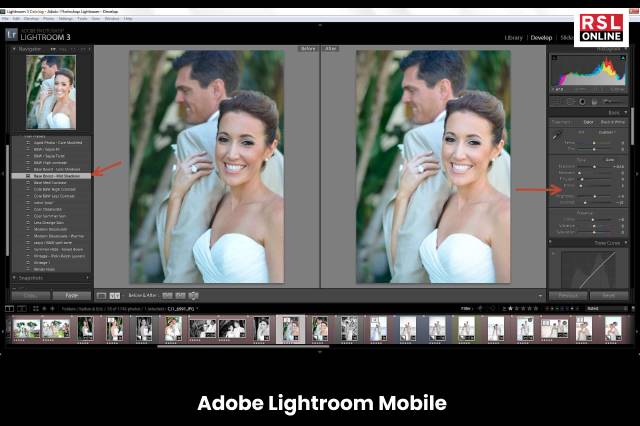Filter by first star rating
Viewport: 640px width, 426px height.
510,308
